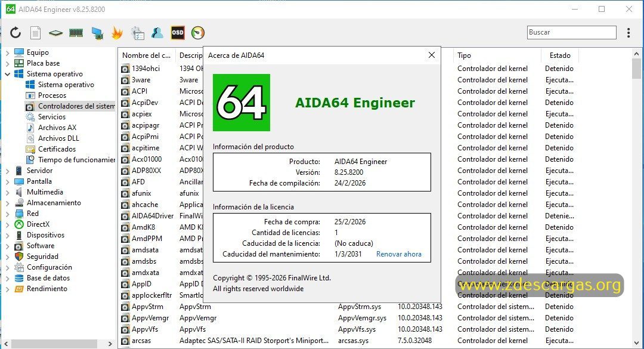Click into the Buscar search field
The image size is (644, 349).
point(572,32)
